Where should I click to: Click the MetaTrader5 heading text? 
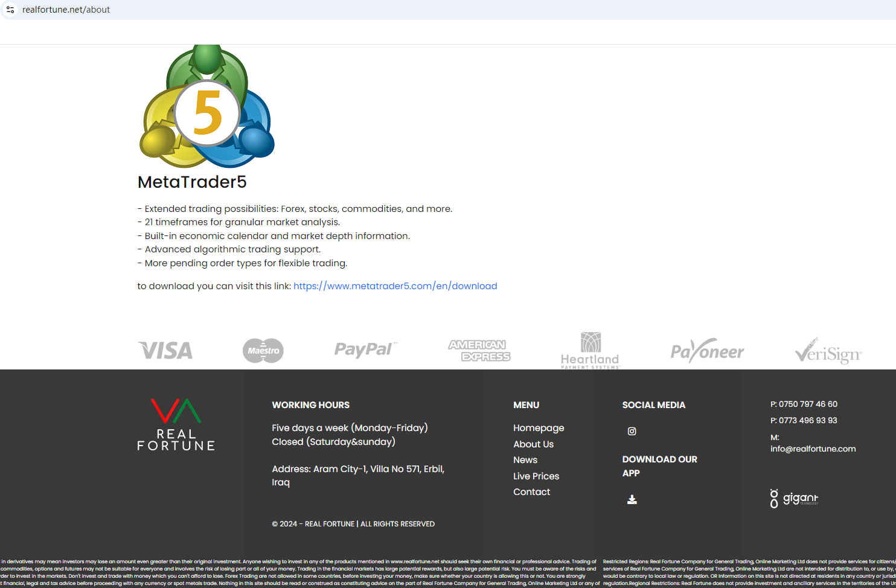192,182
